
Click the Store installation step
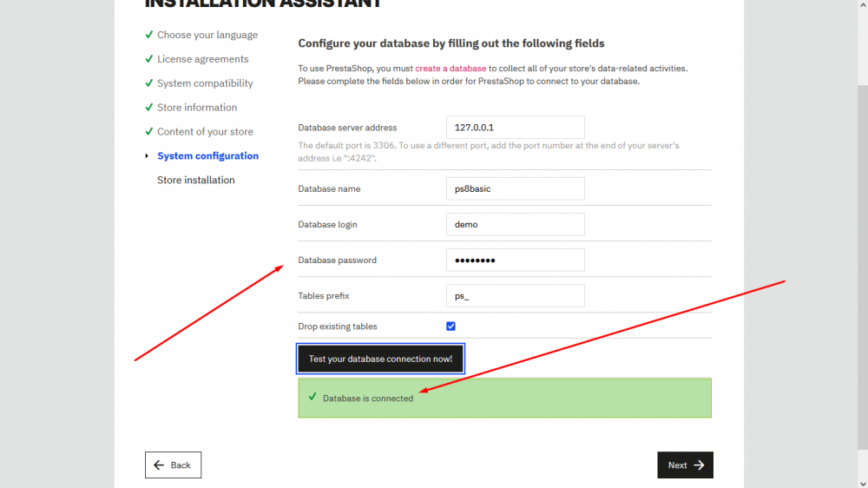[x=195, y=181]
